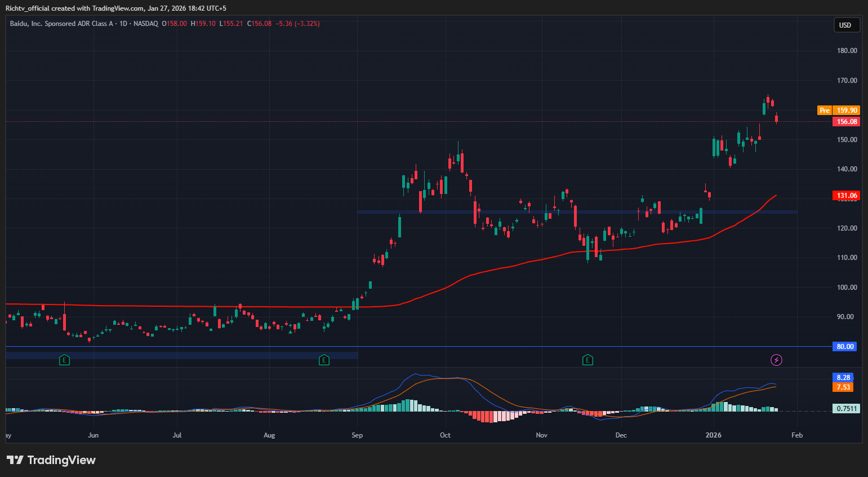Image resolution: width=868 pixels, height=477 pixels.
Task: Click the 156.08 last price label
Action: click(x=847, y=122)
